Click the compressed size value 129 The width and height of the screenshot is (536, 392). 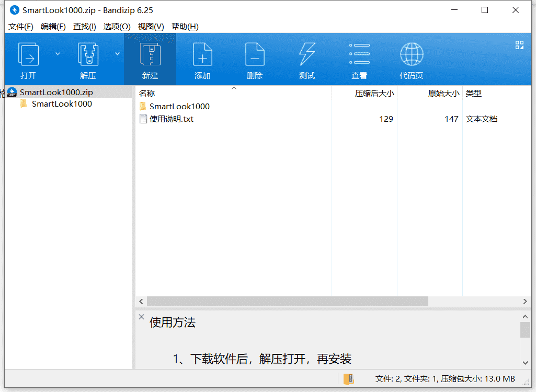386,119
